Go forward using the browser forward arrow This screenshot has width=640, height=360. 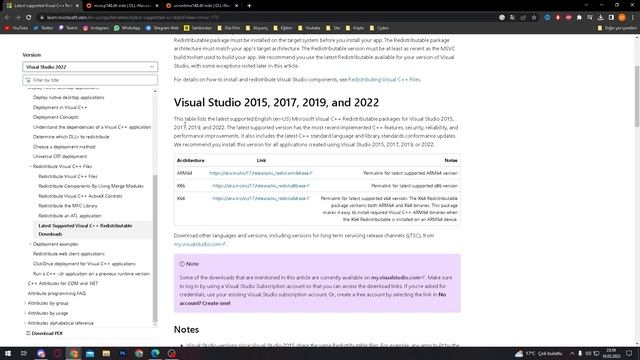[18, 17]
